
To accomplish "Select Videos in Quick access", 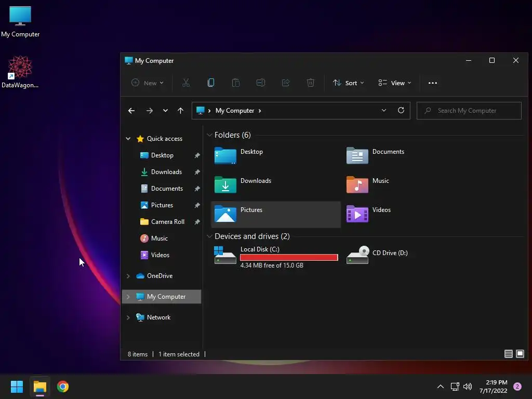I will click(x=160, y=255).
